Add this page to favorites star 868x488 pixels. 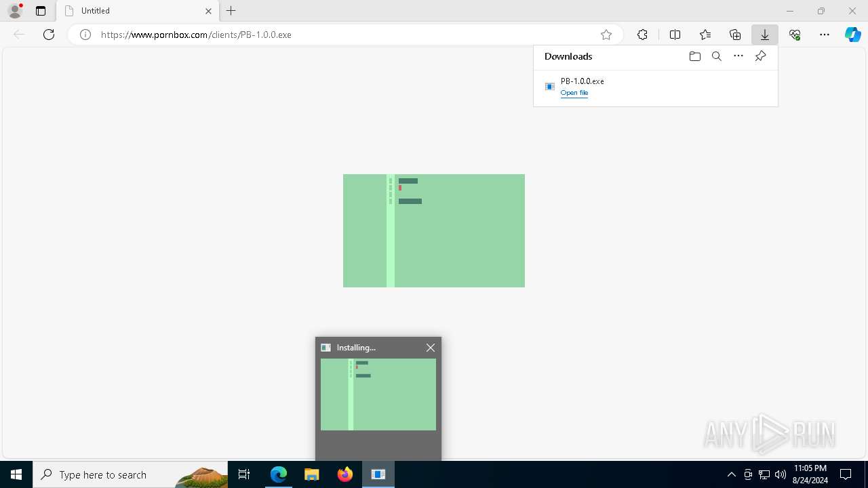tap(606, 35)
